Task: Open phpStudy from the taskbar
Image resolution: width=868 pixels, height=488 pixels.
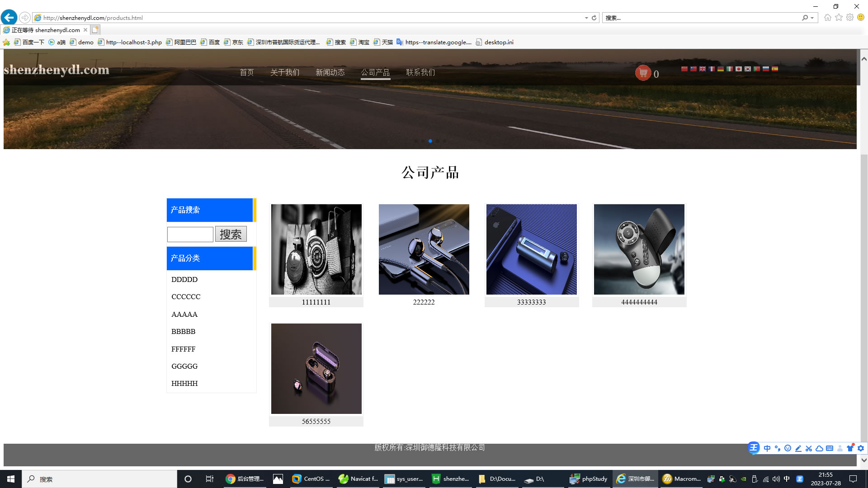Action: [588, 479]
